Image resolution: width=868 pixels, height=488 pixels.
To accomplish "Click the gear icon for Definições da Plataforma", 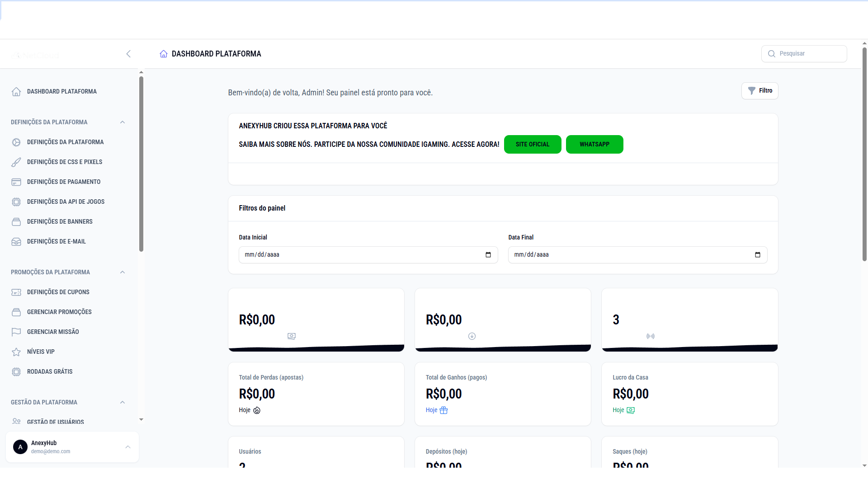I will coord(16,142).
